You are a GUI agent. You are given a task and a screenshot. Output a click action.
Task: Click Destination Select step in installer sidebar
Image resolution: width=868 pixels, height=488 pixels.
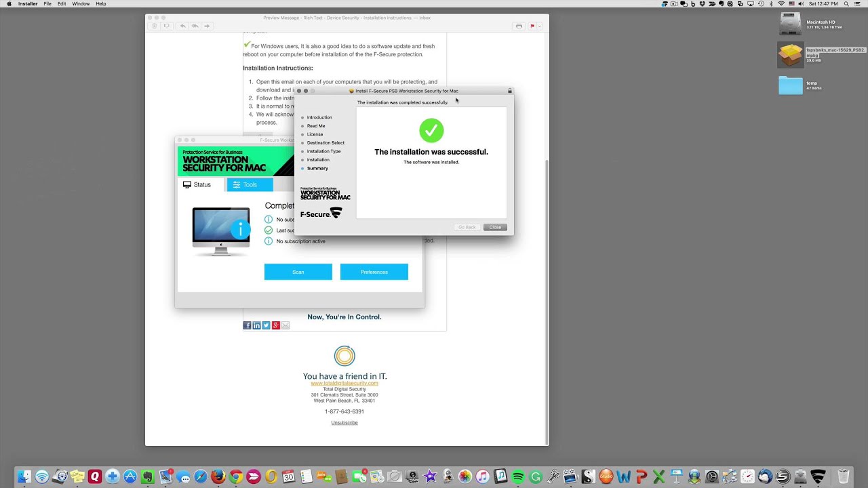[325, 143]
